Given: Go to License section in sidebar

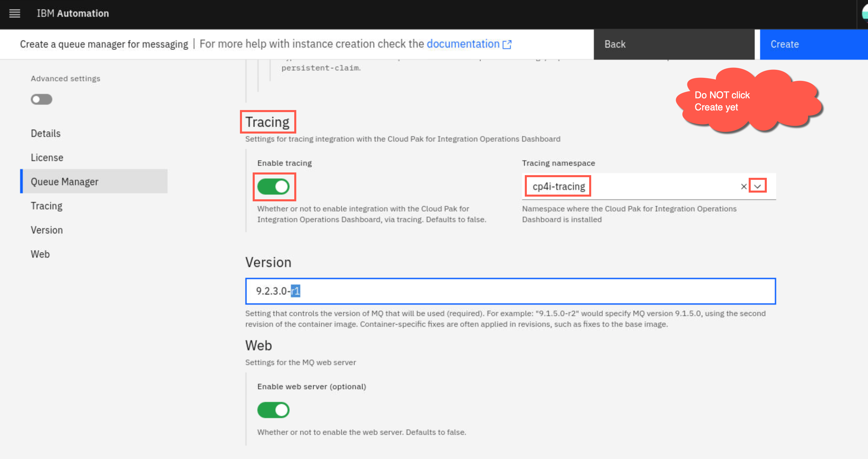Looking at the screenshot, I should pos(47,157).
